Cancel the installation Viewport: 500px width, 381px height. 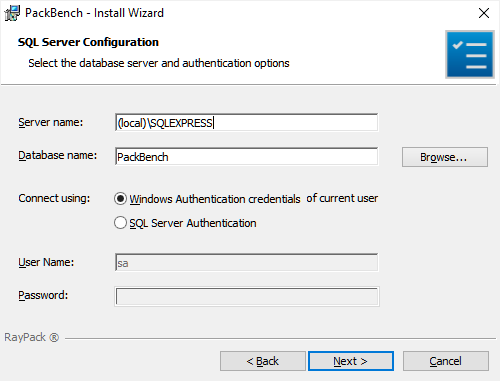[x=446, y=361]
